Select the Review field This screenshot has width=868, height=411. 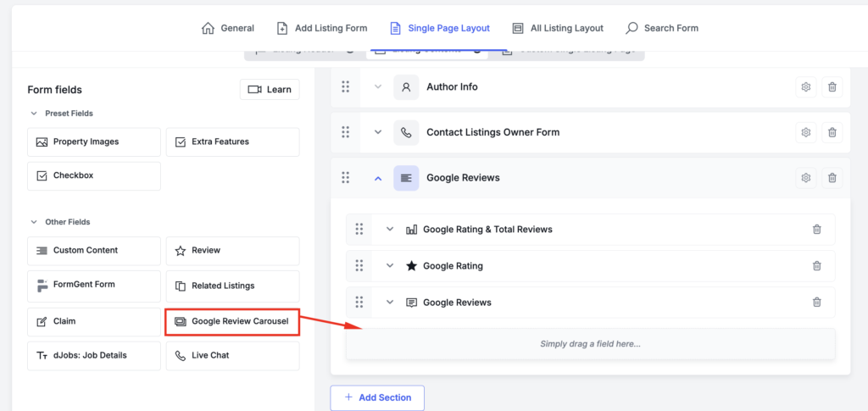(232, 251)
